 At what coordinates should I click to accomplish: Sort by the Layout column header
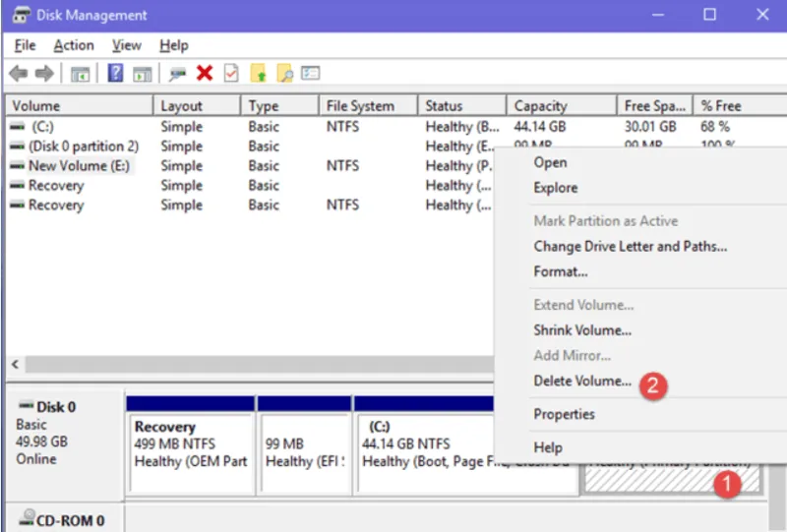point(197,106)
